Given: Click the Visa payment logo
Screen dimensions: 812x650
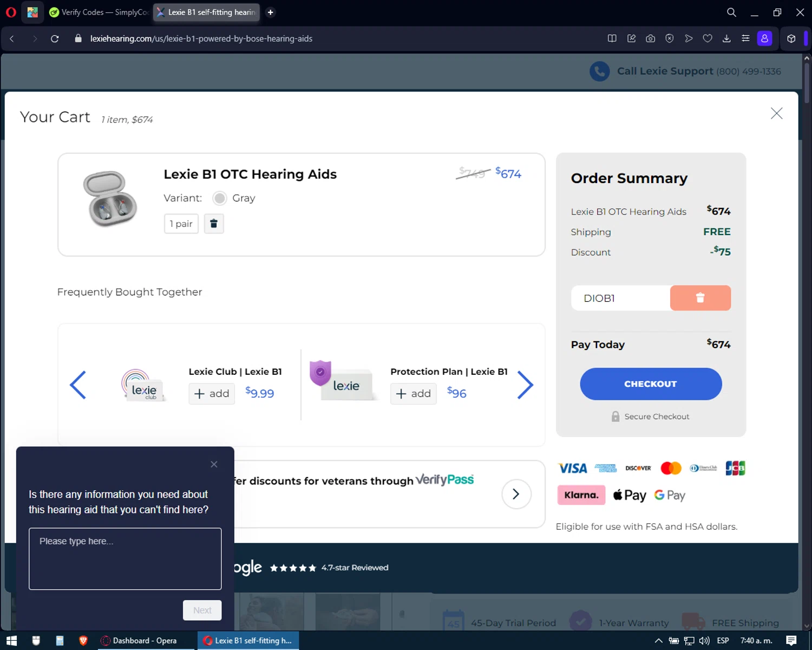Looking at the screenshot, I should click(x=573, y=469).
